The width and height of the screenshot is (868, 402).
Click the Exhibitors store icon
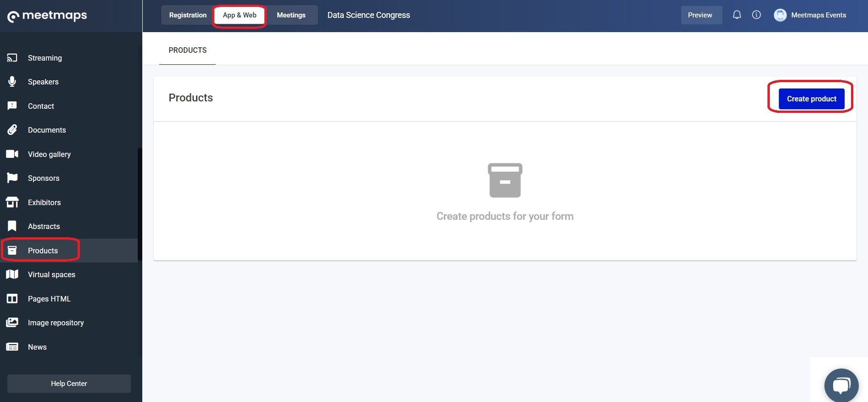tap(12, 202)
